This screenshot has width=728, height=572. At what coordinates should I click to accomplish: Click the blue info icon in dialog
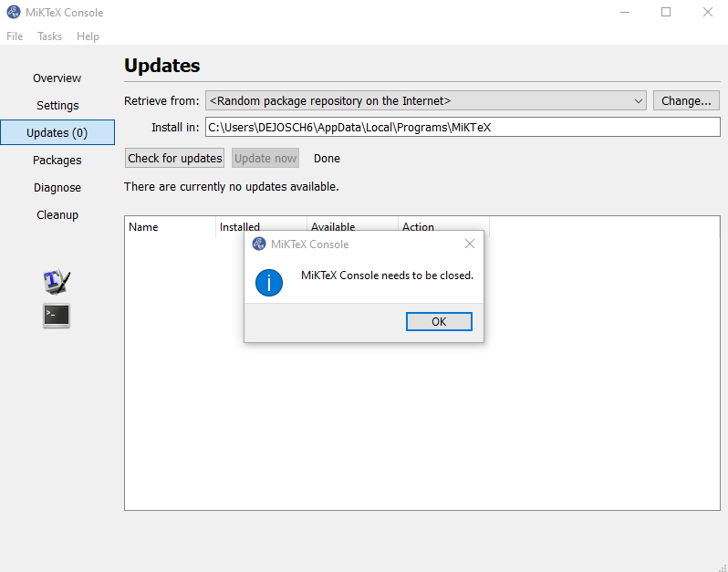(269, 283)
